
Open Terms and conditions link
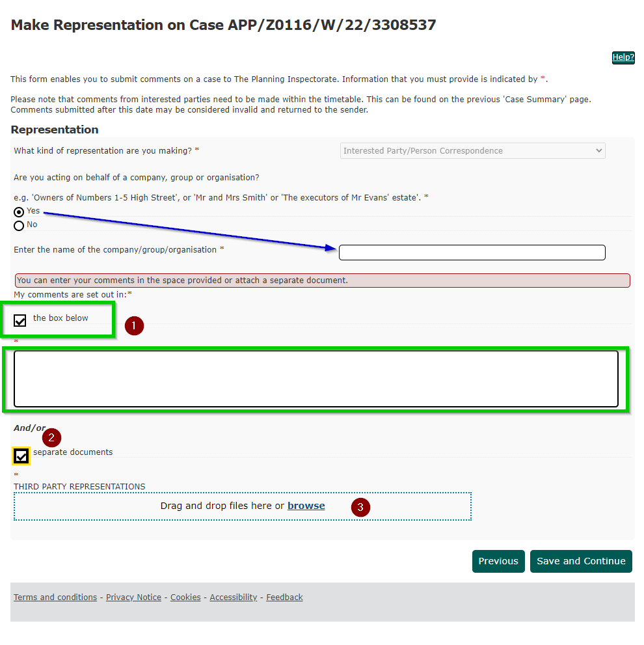click(55, 597)
